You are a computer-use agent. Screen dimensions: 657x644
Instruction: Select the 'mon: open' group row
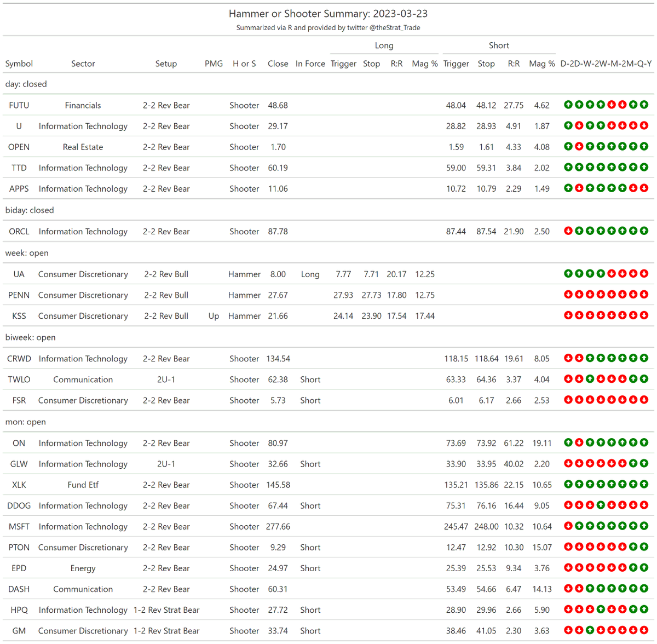(x=328, y=421)
